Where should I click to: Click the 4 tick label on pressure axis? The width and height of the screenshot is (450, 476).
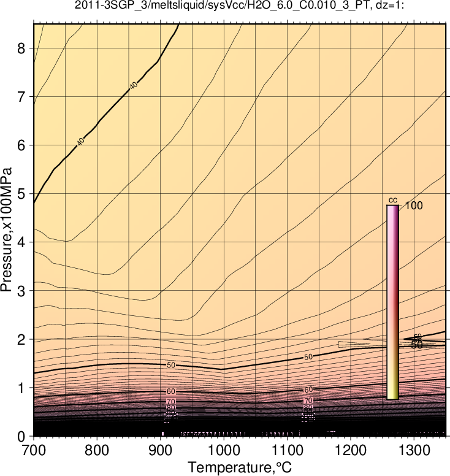[x=21, y=242]
